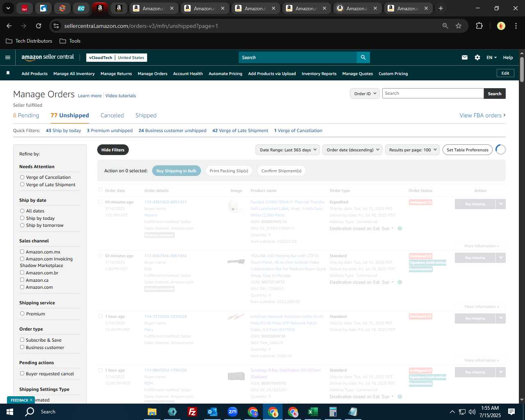Expand Buy shipping arrow for order 113-4361563-6651431
This screenshot has width=525, height=420.
click(x=501, y=204)
